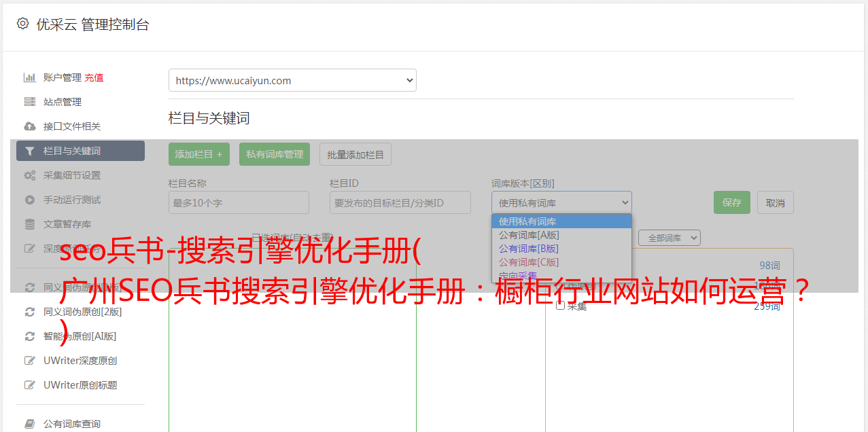The width and height of the screenshot is (868, 432).
Task: Click the edit icon for UWriter原创标题
Action: 30,385
